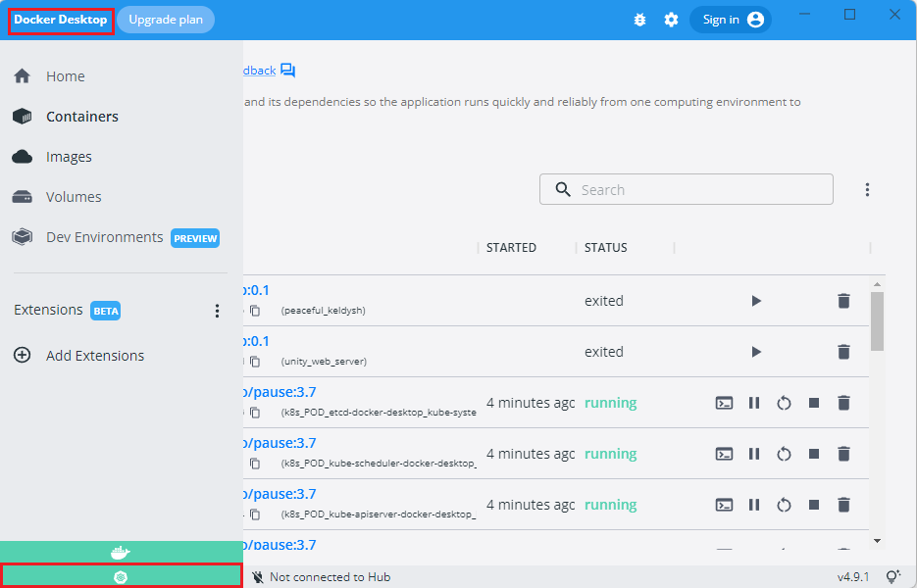This screenshot has height=588, width=917.
Task: Open image link of peaceful_keldysh row
Action: click(x=257, y=290)
